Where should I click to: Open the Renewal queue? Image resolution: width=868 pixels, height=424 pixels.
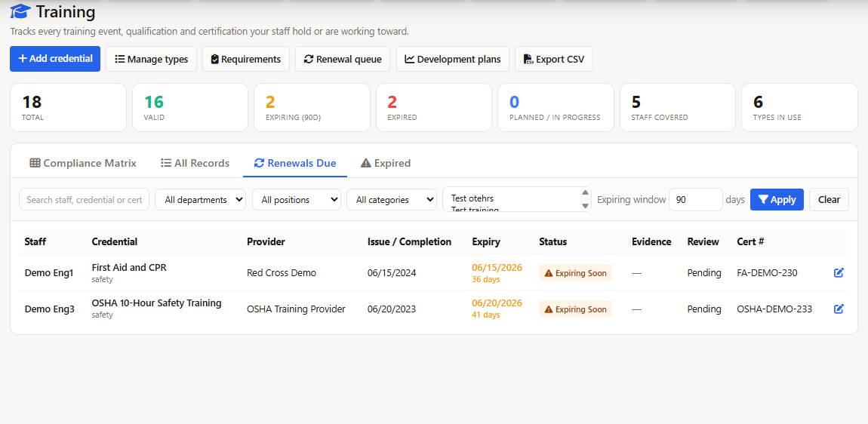pyautogui.click(x=343, y=59)
